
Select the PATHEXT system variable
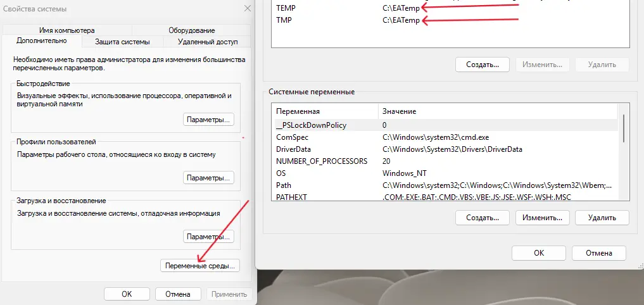(445, 197)
